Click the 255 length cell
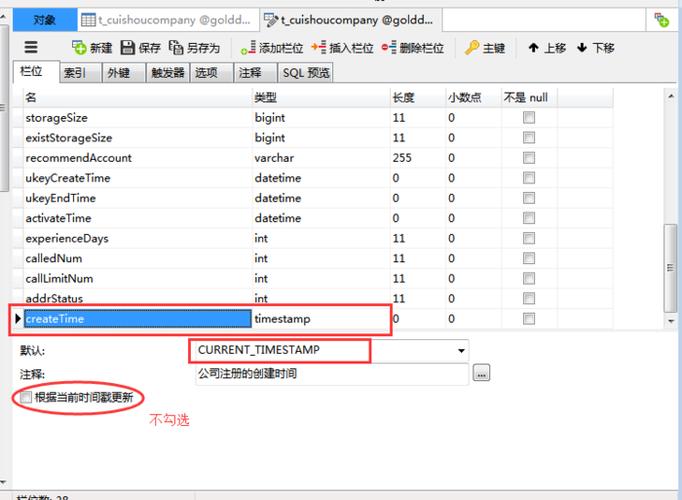 418,158
